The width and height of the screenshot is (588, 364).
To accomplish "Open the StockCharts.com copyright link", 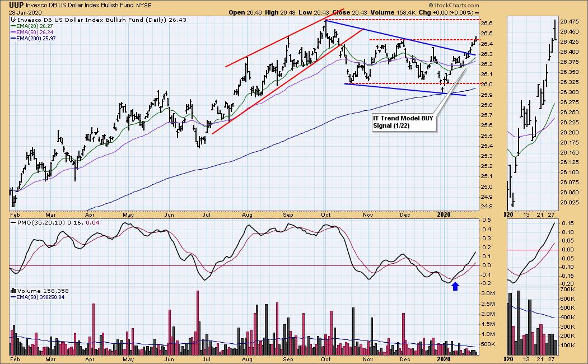I will 454,5.
